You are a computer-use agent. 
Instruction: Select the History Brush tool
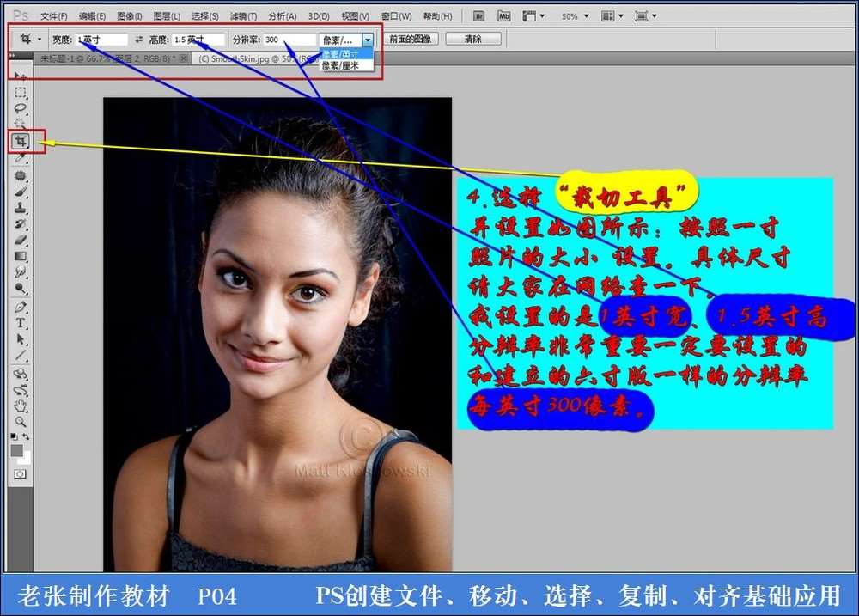coord(21,223)
